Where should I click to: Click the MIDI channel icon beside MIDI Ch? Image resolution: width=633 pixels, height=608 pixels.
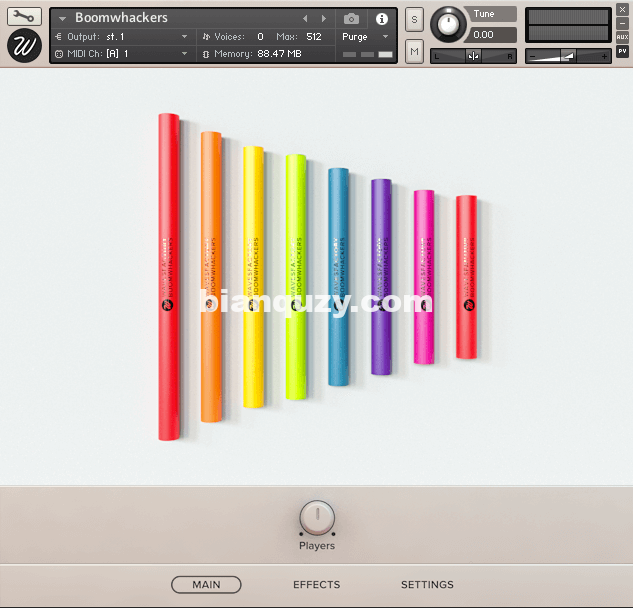point(59,54)
